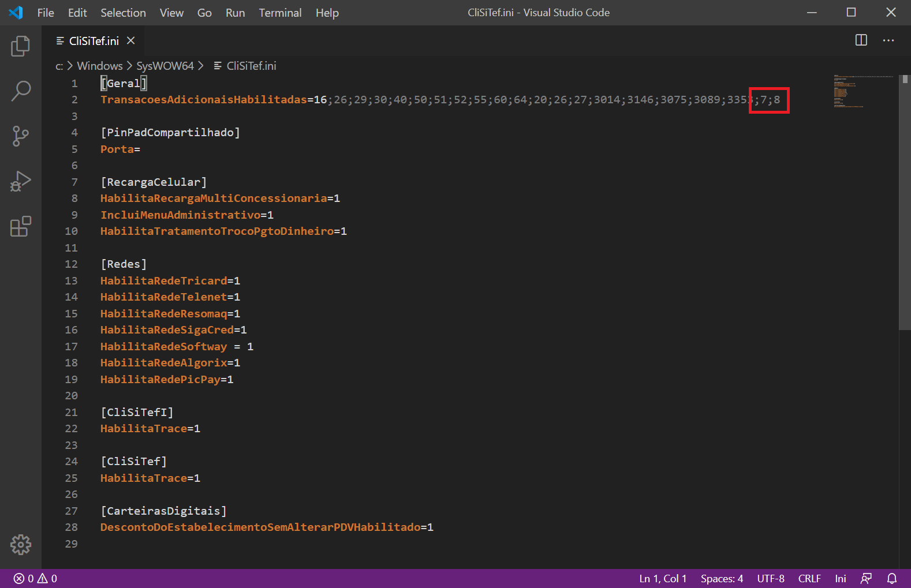Open the Explorer view in activity bar
911x588 pixels.
[21, 46]
